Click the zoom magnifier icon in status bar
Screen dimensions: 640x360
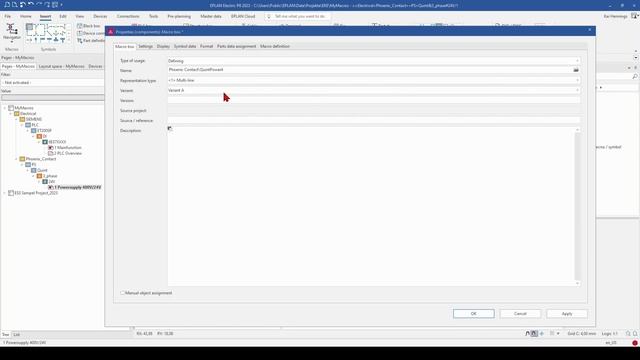(x=628, y=333)
